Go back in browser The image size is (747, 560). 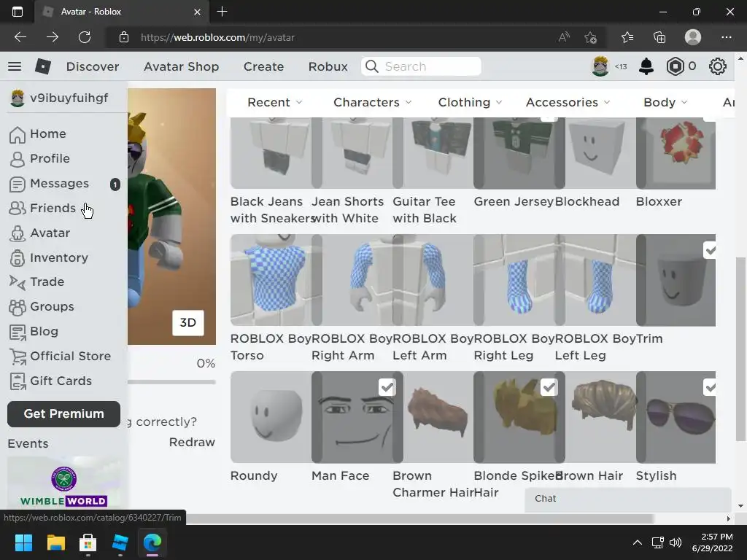tap(20, 37)
